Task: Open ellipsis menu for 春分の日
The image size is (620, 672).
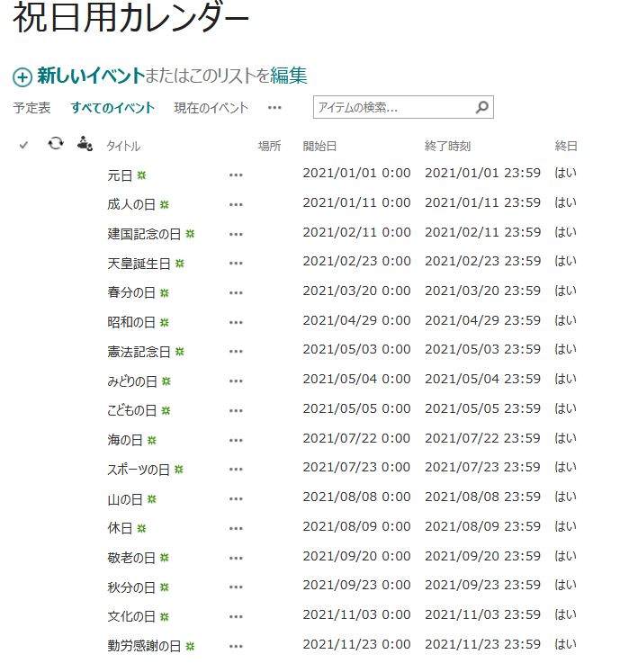Action: (x=236, y=293)
